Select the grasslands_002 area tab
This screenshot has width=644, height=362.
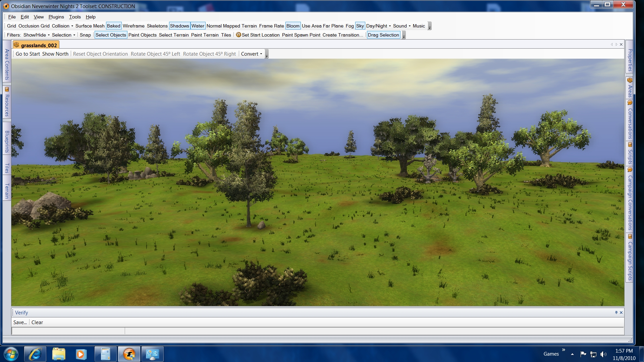tap(36, 45)
